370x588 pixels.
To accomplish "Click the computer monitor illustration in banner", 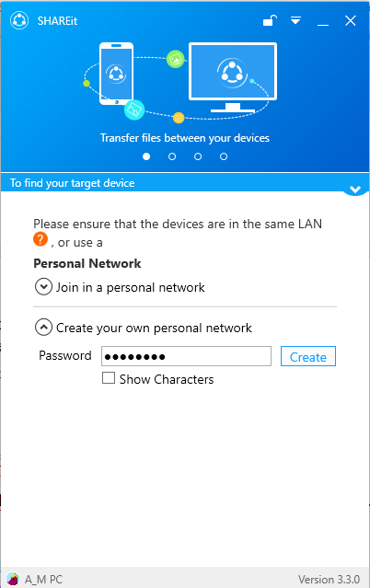I will pos(233,77).
